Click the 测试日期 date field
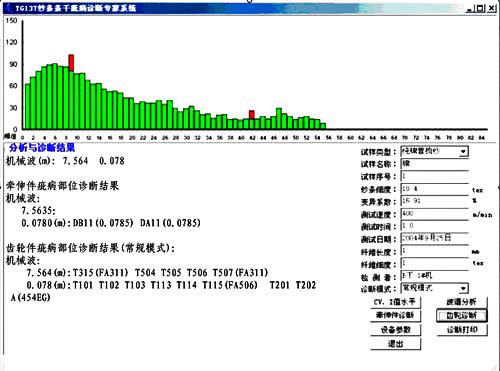Image resolution: width=500 pixels, height=371 pixels. click(435, 239)
